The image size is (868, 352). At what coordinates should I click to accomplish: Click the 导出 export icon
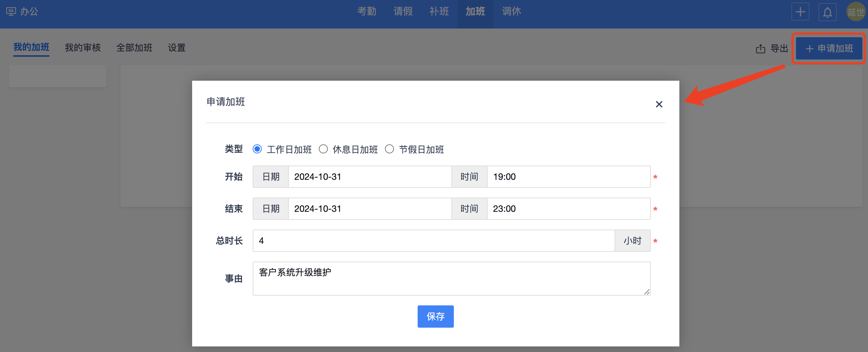(760, 49)
